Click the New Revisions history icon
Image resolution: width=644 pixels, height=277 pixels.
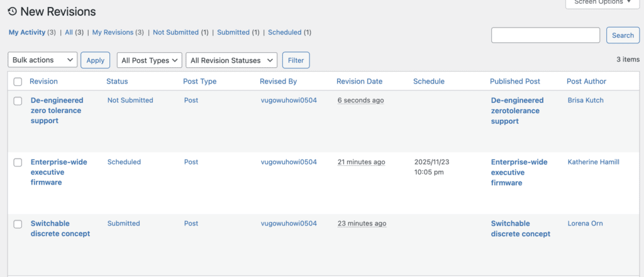pos(12,11)
